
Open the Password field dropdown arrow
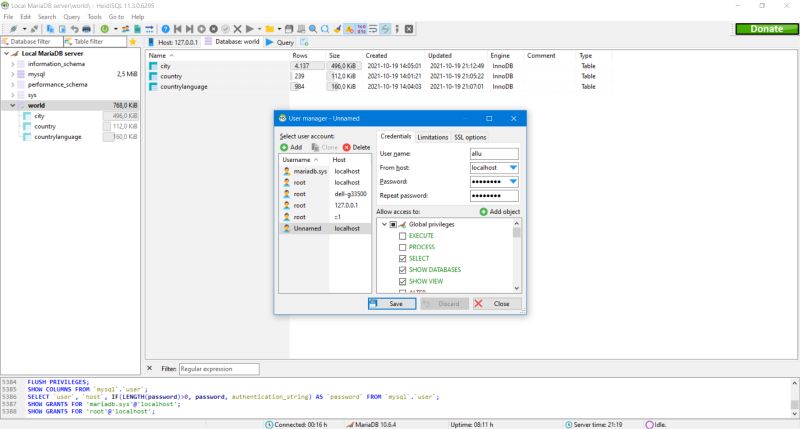pyautogui.click(x=513, y=182)
